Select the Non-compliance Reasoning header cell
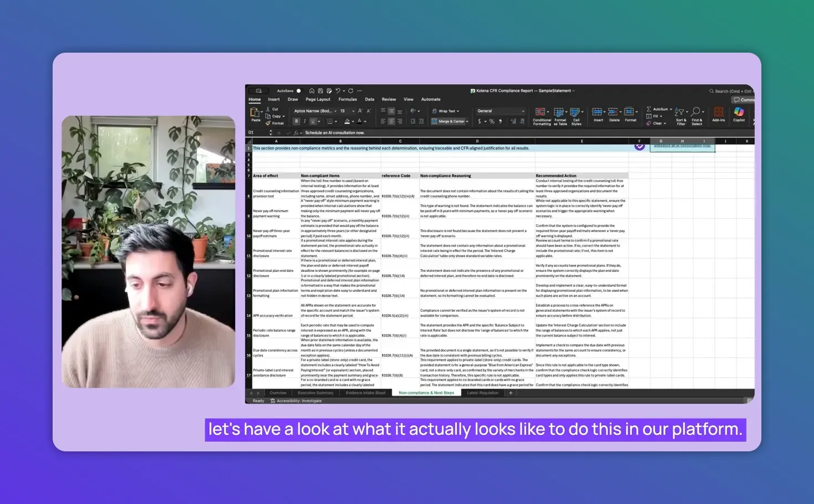The width and height of the screenshot is (814, 504). point(477,176)
